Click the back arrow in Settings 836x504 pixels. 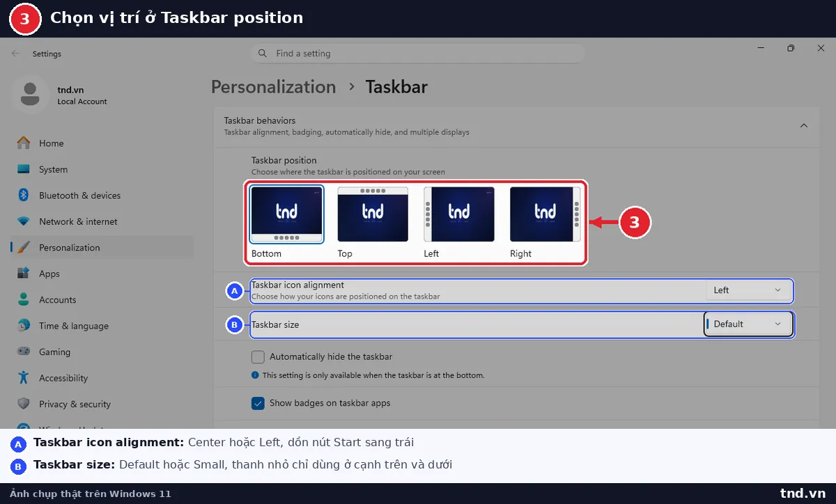15,54
